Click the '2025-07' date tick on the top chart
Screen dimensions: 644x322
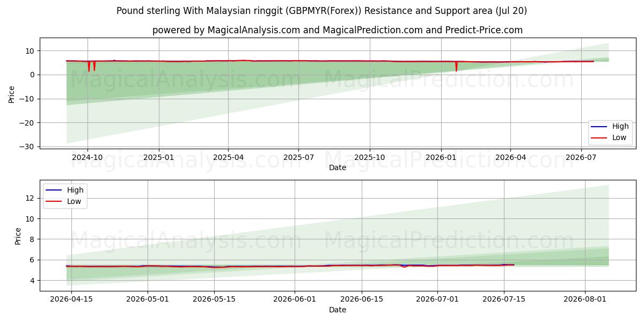tap(299, 157)
